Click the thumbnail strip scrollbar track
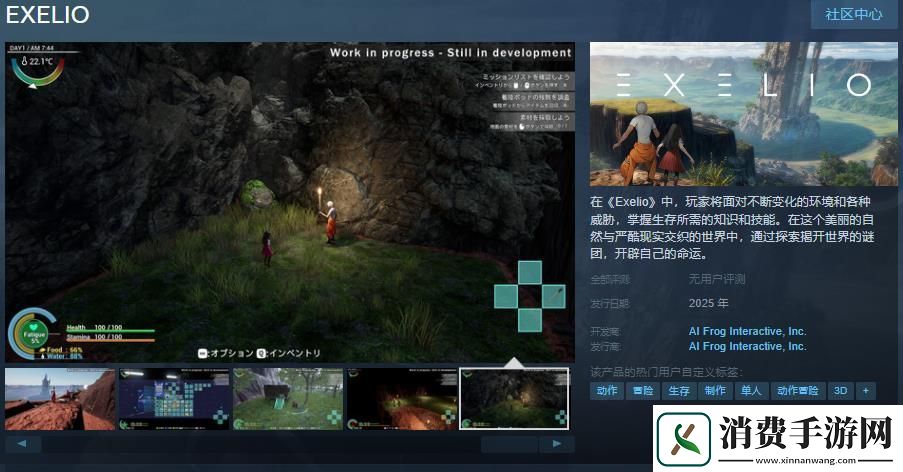Image resolution: width=903 pixels, height=472 pixels. pos(290,444)
